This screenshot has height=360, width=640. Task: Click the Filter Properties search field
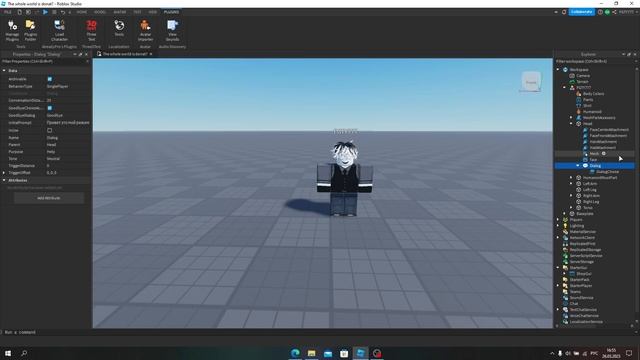pyautogui.click(x=45, y=61)
